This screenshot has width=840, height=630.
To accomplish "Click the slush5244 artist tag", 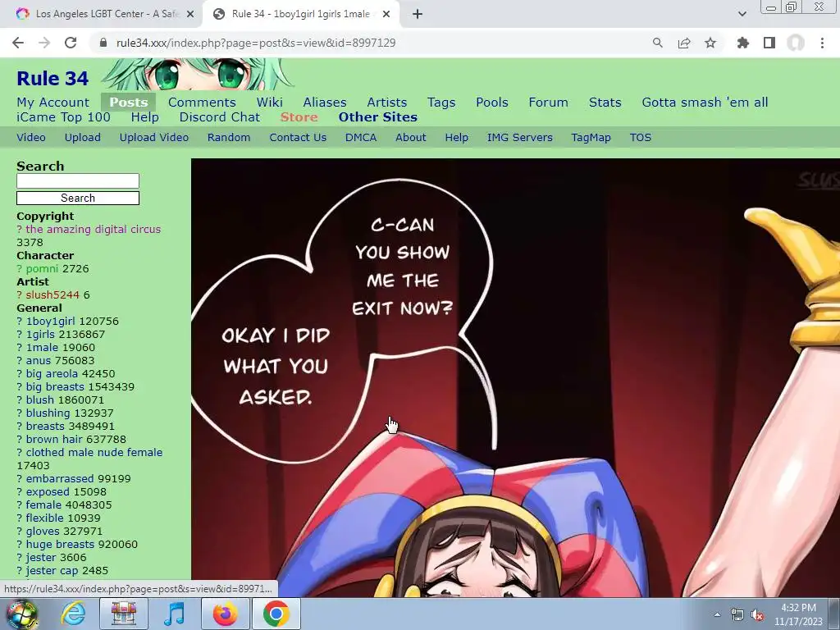I will coord(52,295).
